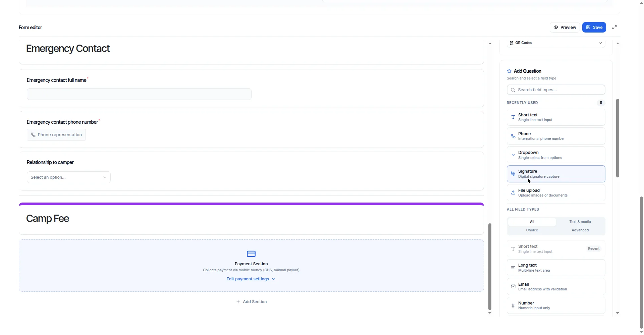Click the File upload arrow icon
Screen dimensions: 644x335
513,192
